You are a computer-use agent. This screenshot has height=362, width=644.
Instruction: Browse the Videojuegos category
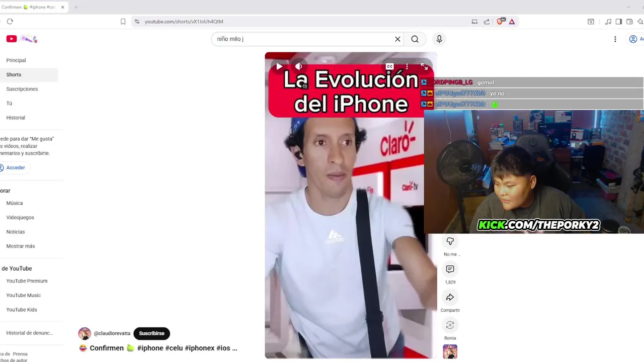20,217
